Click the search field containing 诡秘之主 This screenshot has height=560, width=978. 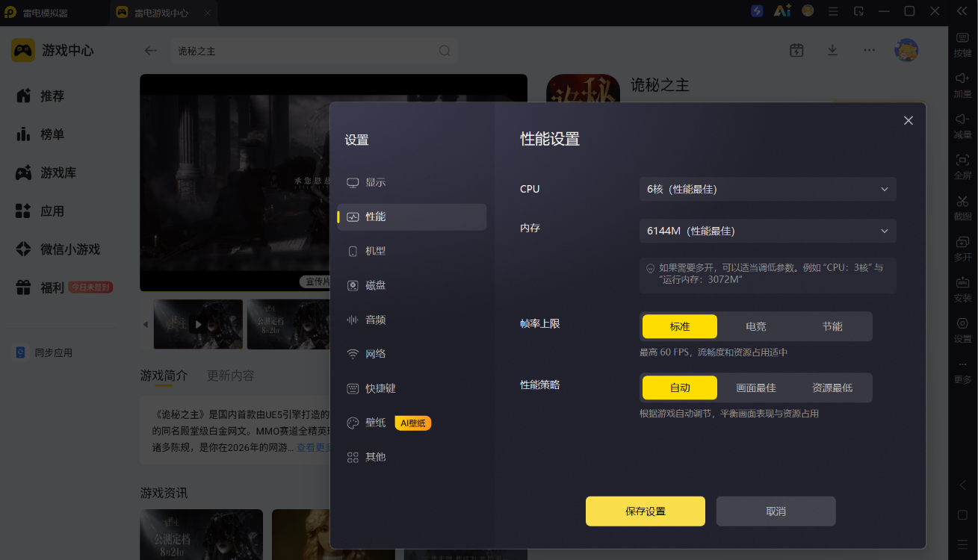tap(314, 51)
